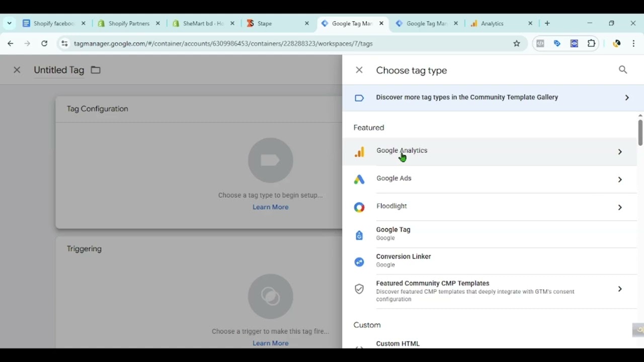Image resolution: width=644 pixels, height=362 pixels.
Task: Search tag types with the magnifier icon
Action: click(x=623, y=70)
